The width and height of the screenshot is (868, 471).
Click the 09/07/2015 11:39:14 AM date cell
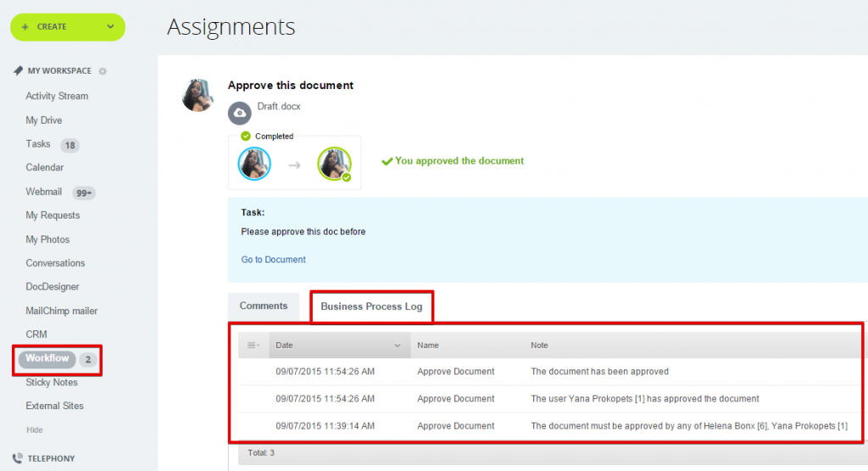pyautogui.click(x=325, y=425)
